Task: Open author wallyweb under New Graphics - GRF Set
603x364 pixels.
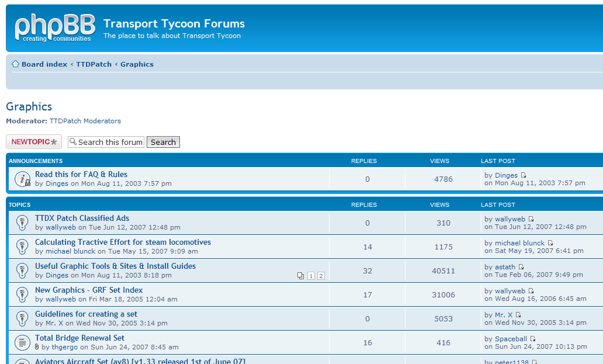Action: pos(61,299)
